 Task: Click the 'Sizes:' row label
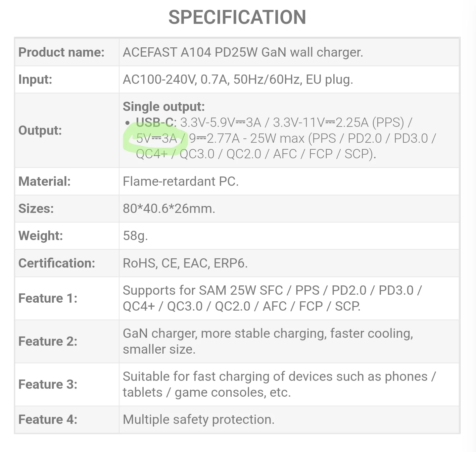tap(36, 209)
